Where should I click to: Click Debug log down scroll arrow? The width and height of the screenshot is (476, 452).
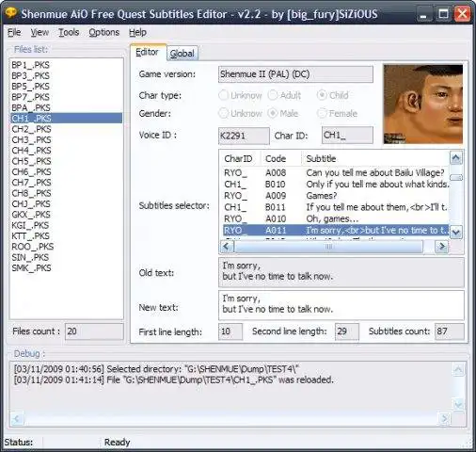458,404
